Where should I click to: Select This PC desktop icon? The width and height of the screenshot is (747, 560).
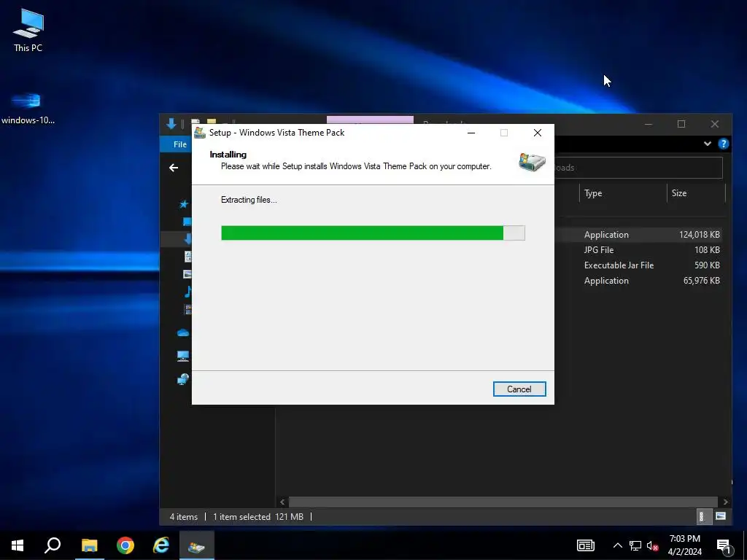(x=28, y=31)
